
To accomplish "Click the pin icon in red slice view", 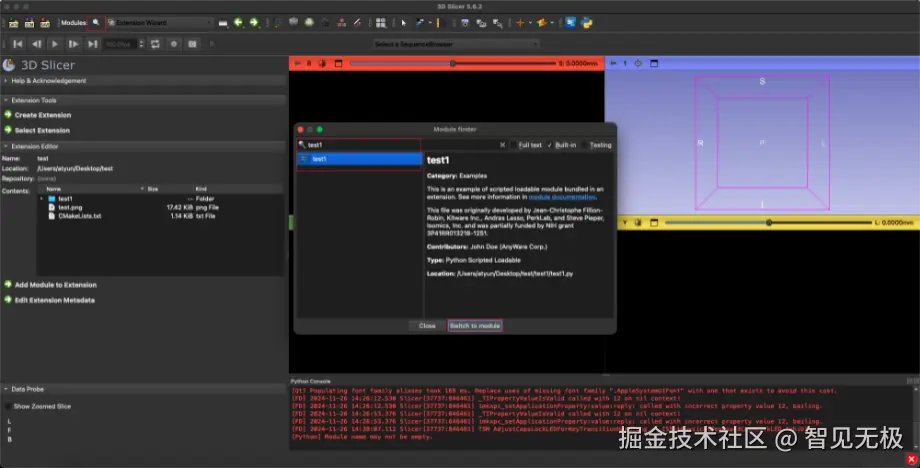I will click(x=297, y=63).
